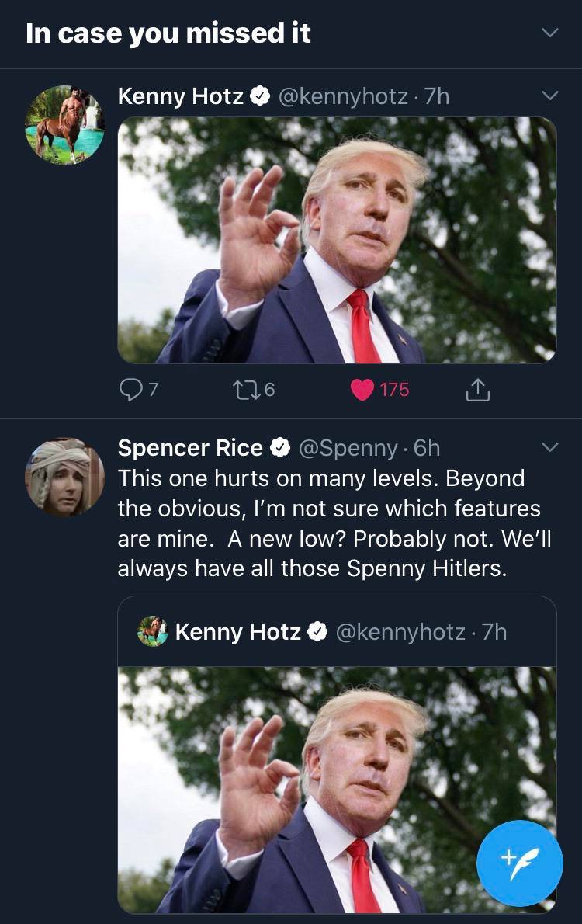Tap verified badge next to Spencer Rice
This screenshot has height=924, width=582.
[280, 448]
